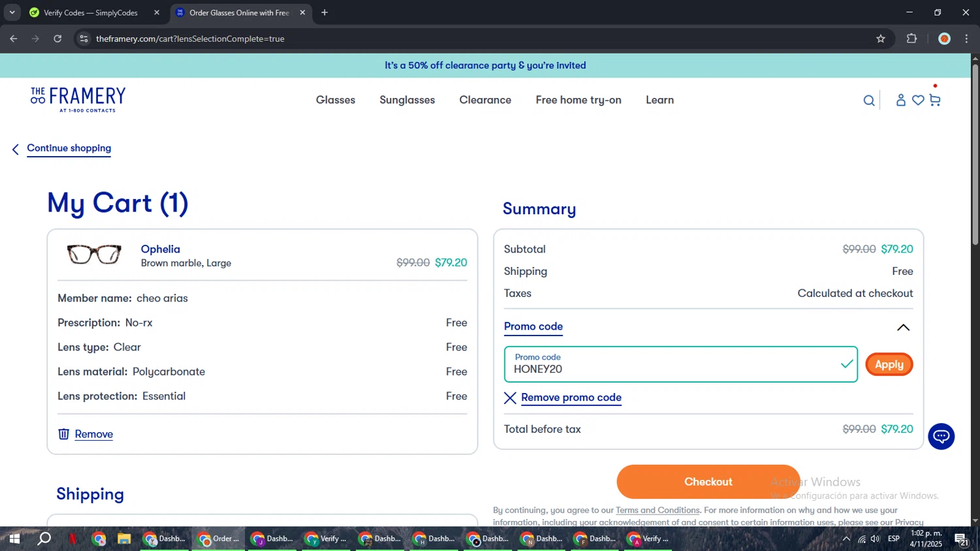Open the search magnifier icon in site header
The image size is (980, 551).
[868, 101]
